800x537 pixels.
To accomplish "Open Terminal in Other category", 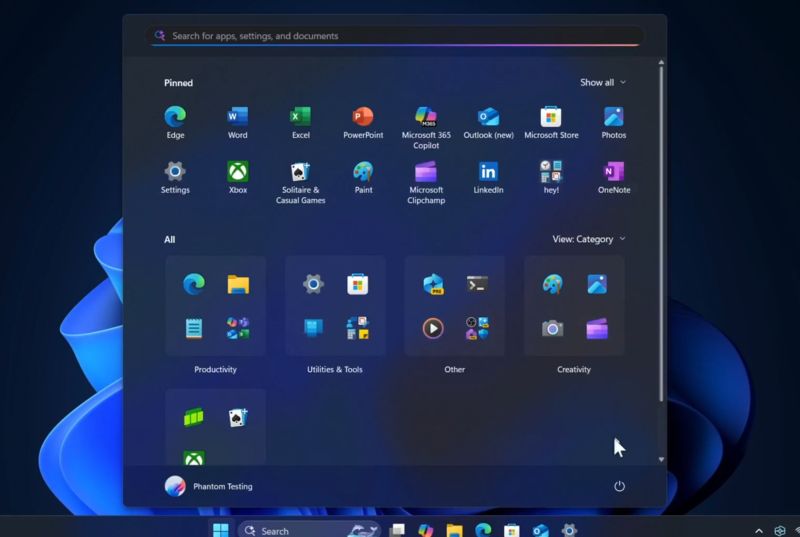I will pyautogui.click(x=477, y=284).
